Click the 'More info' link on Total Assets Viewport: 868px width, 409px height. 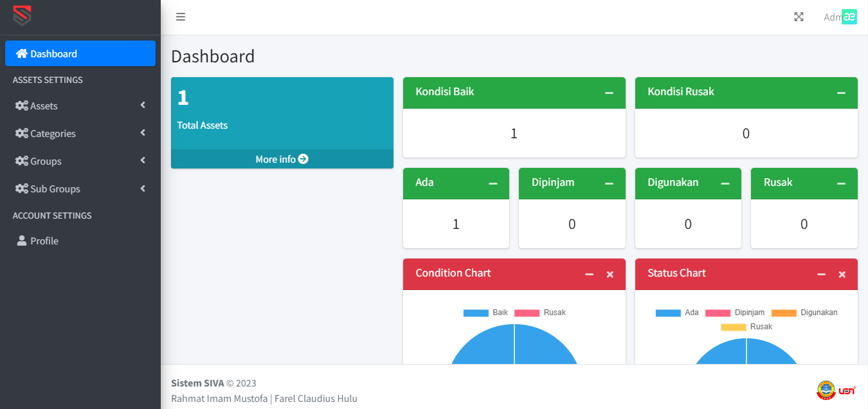point(282,159)
